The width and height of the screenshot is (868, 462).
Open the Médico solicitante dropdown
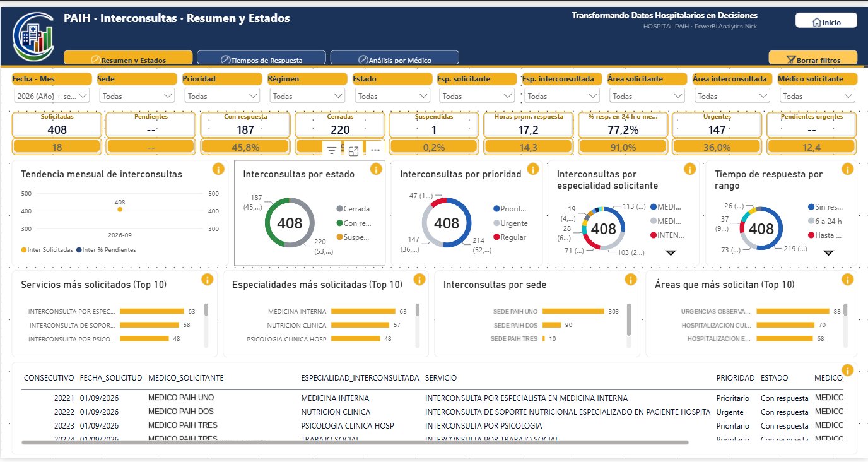coord(818,96)
